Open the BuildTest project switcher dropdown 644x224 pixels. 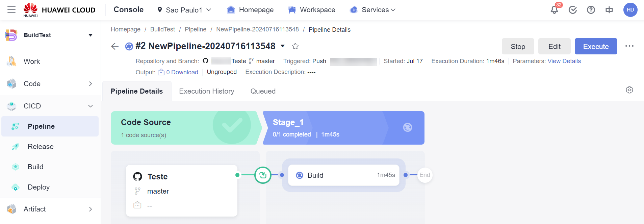pos(90,35)
